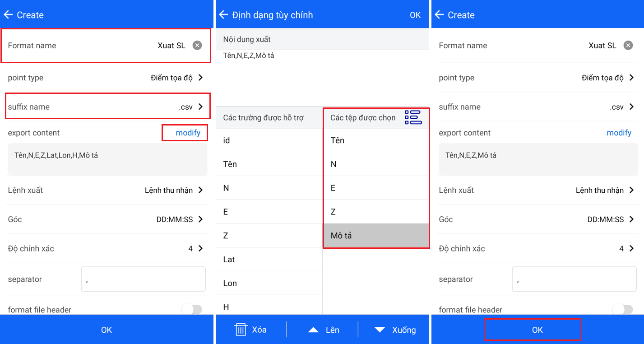Image resolution: width=644 pixels, height=344 pixels.
Task: Open selected fields list icon
Action: pos(413,117)
